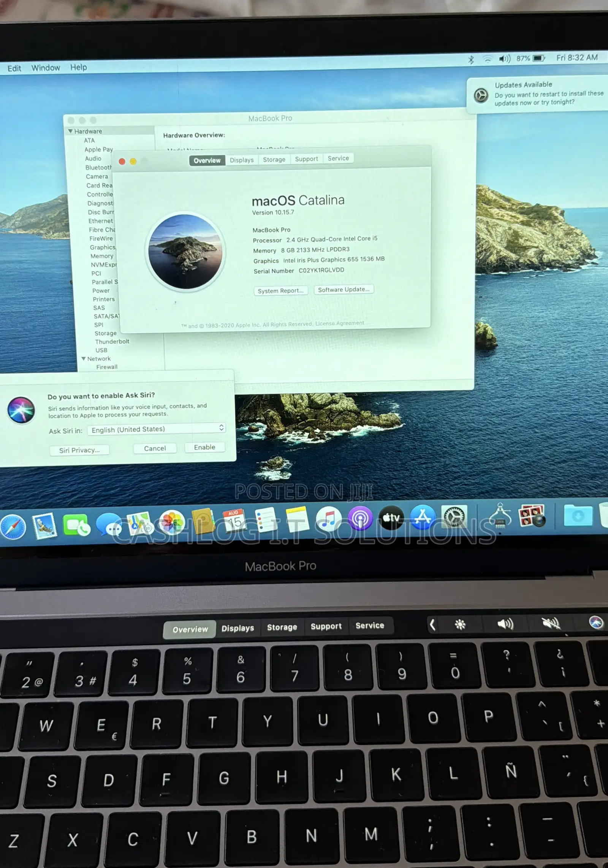Open Contacts book icon in Dock
608x868 pixels.
click(x=203, y=521)
